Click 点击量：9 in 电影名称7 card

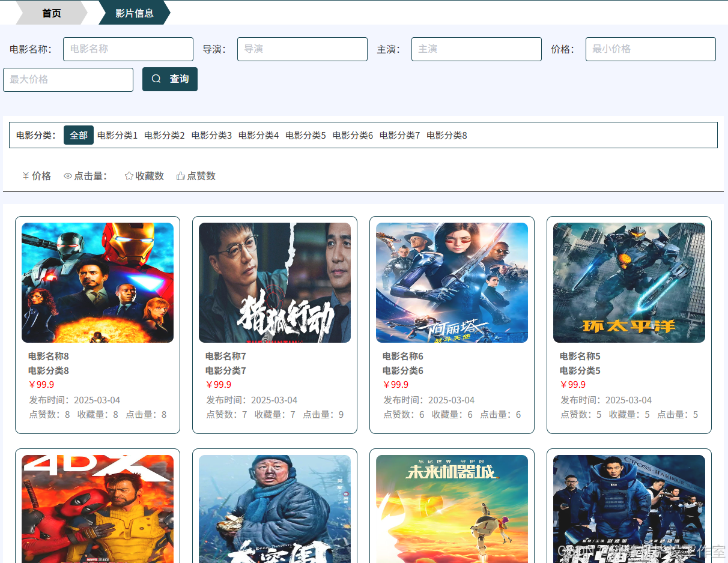pos(323,415)
